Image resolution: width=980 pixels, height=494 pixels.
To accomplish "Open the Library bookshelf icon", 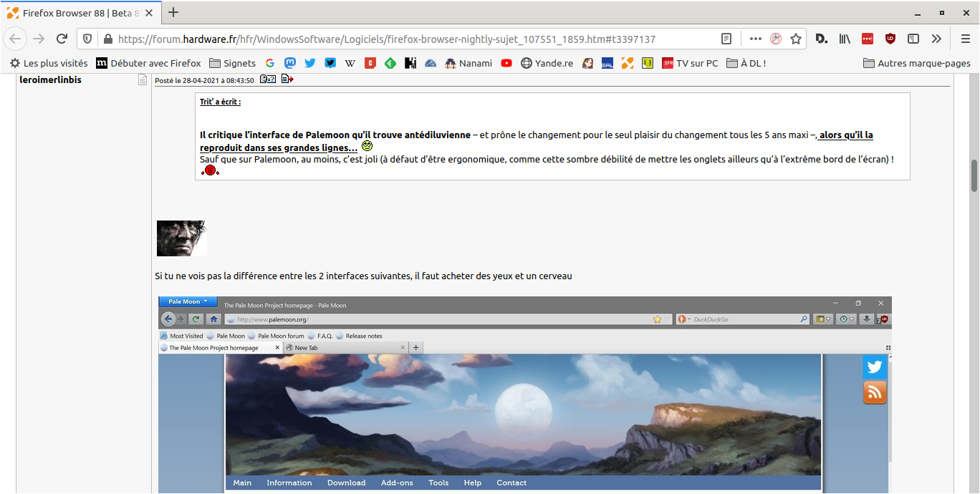I will point(845,39).
